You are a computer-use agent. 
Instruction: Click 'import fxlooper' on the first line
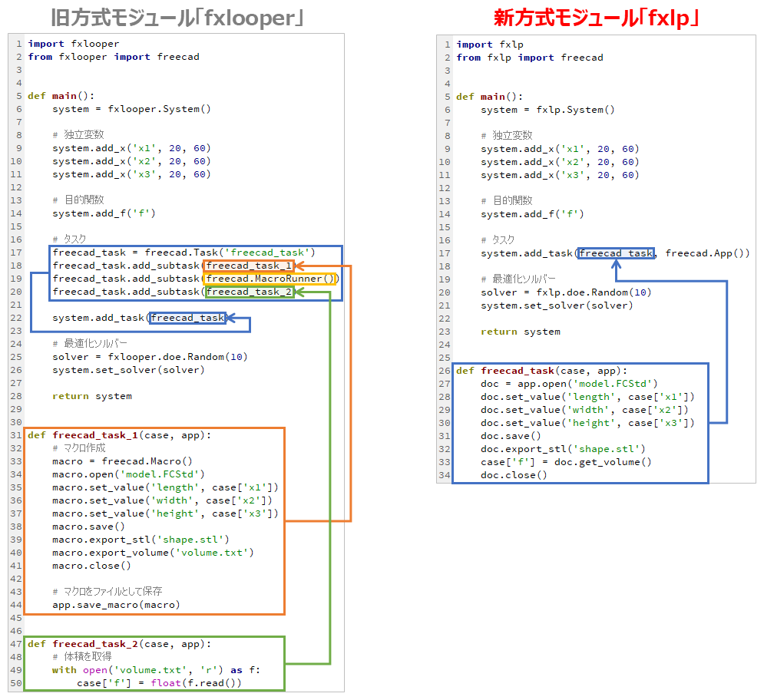click(74, 44)
